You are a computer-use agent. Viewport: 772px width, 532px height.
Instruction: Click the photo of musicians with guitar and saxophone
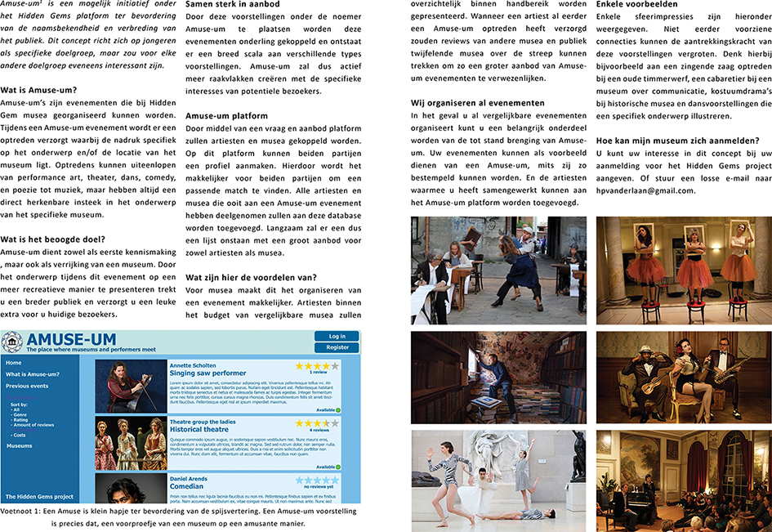[684, 378]
